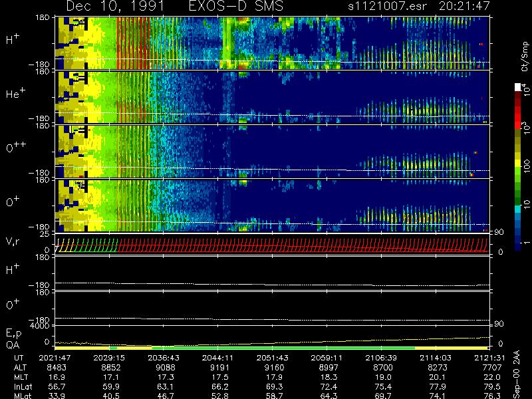
Task: Select the 'EXOS-D SMS' title text
Action: coord(235,6)
